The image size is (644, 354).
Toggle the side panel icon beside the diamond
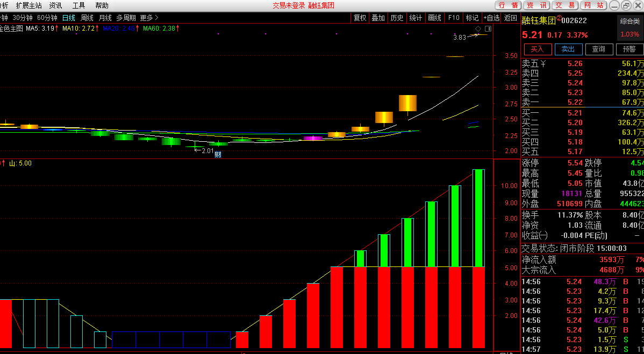[x=488, y=28]
